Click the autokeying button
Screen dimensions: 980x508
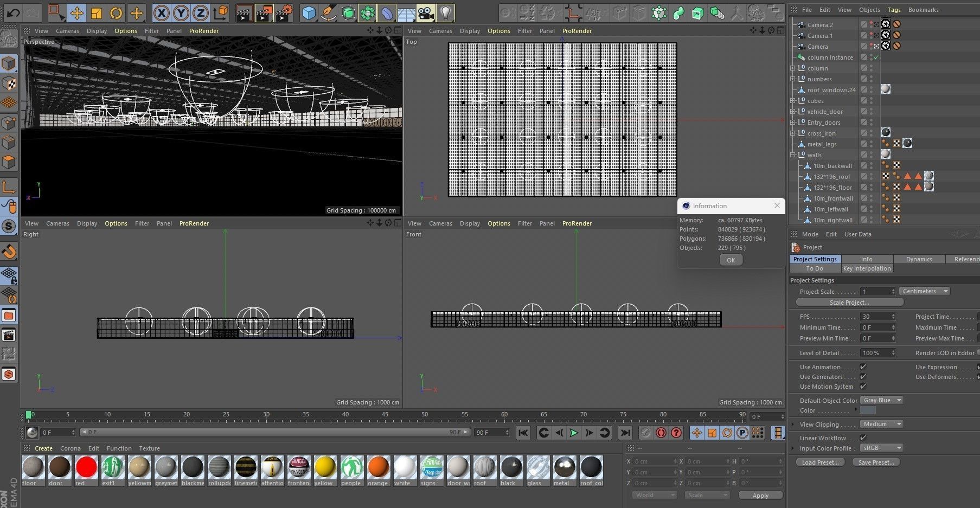pyautogui.click(x=661, y=433)
